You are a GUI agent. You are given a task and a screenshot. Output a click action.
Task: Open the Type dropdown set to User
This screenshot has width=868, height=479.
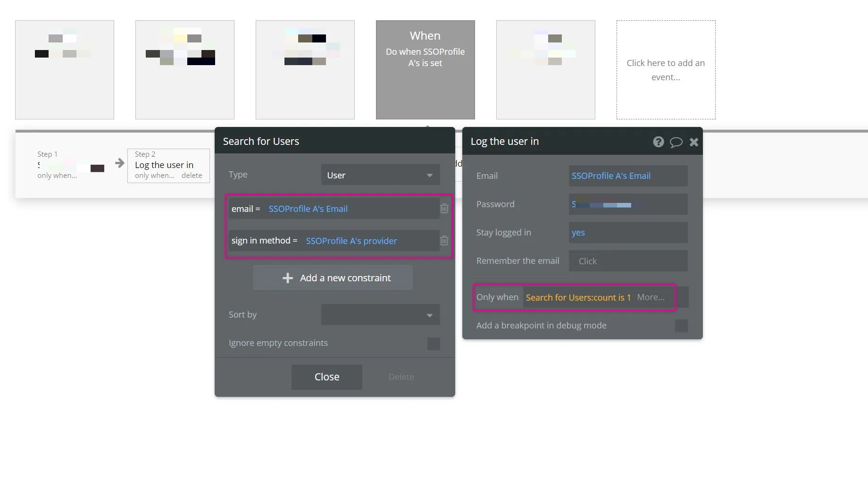coord(380,175)
